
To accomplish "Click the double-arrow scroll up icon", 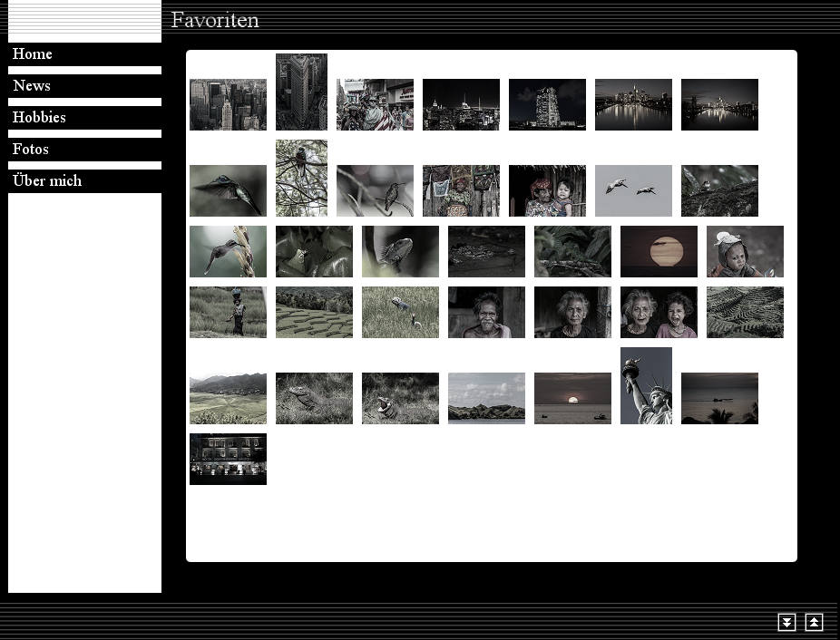I will tap(814, 622).
